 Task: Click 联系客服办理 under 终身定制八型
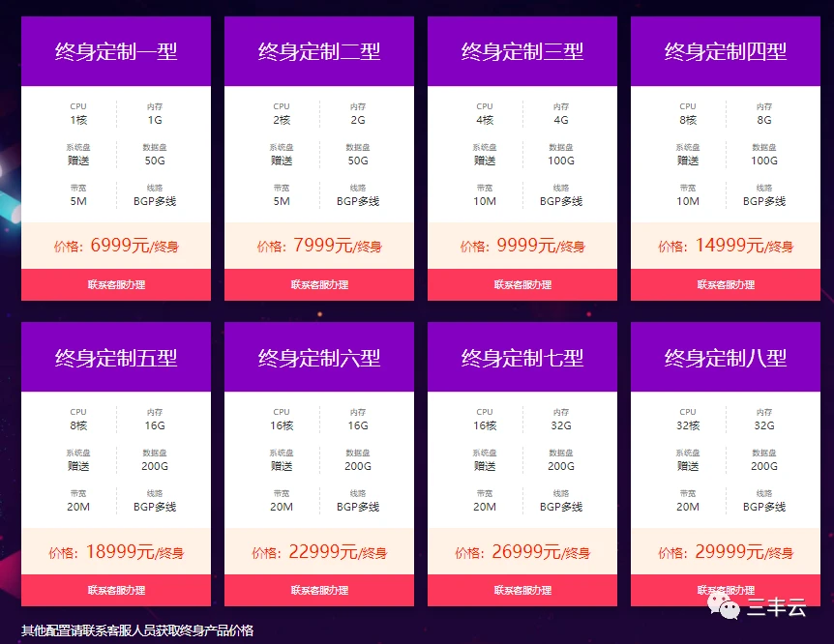[x=726, y=589]
